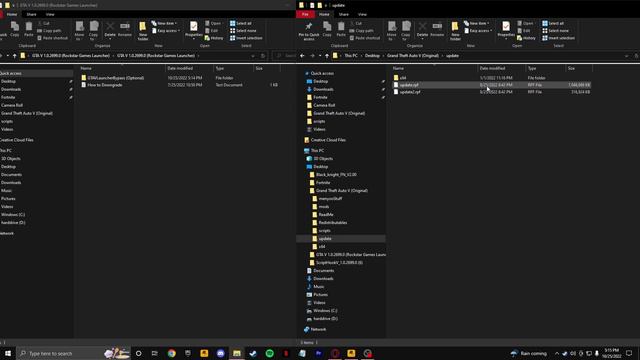Select update.rpf file in right window
This screenshot has height=360, width=640.
tap(491, 85)
